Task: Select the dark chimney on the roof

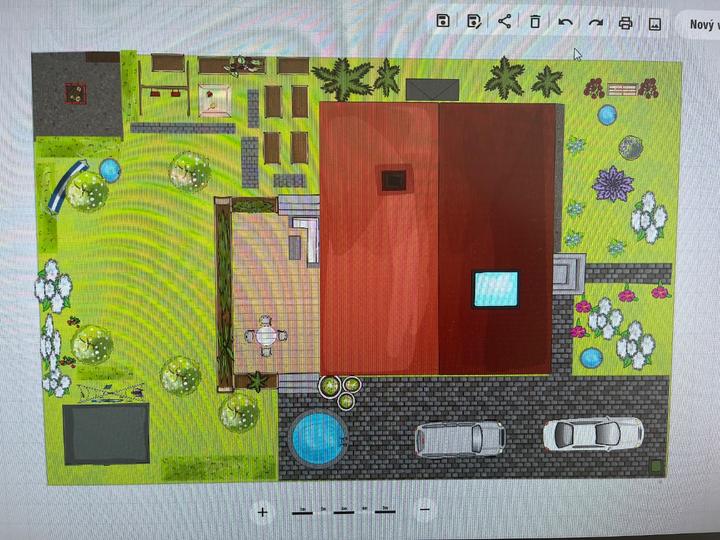Action: click(392, 180)
